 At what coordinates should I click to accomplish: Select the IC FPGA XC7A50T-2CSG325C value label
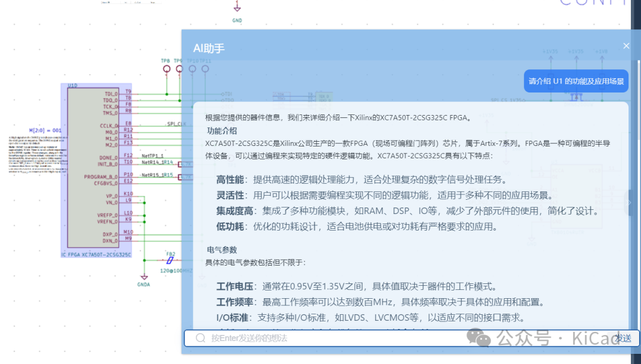click(96, 254)
